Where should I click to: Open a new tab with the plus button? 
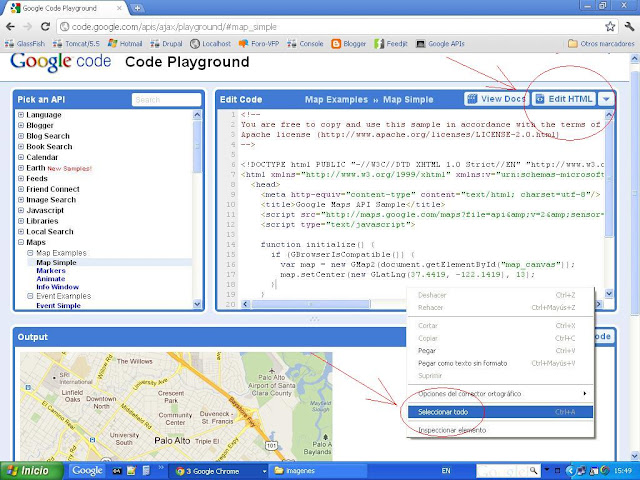point(138,8)
